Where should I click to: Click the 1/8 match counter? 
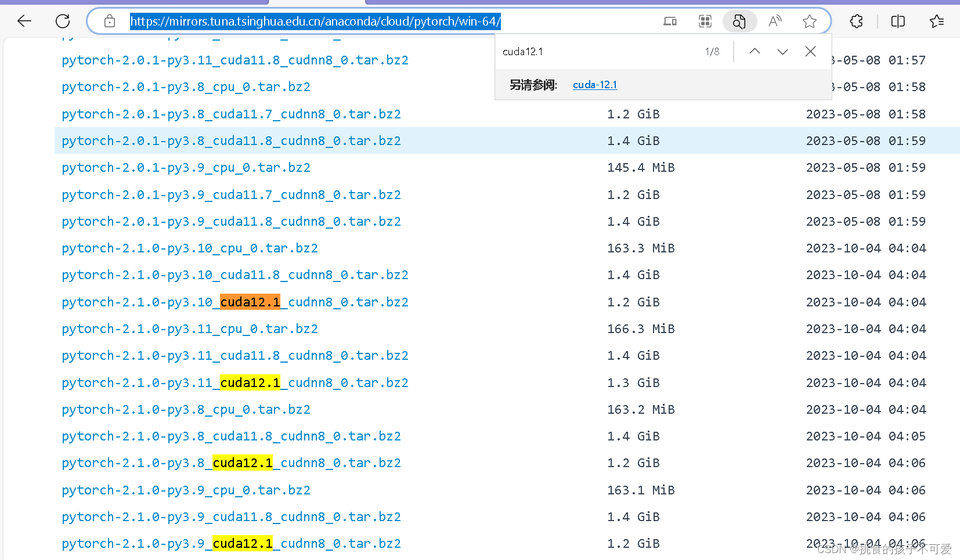point(712,52)
